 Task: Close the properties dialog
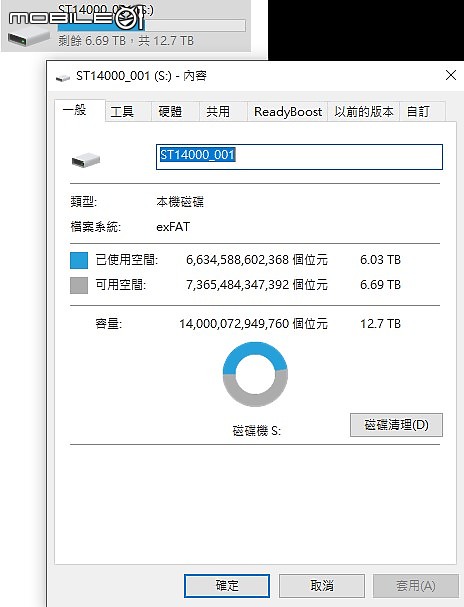tap(451, 75)
